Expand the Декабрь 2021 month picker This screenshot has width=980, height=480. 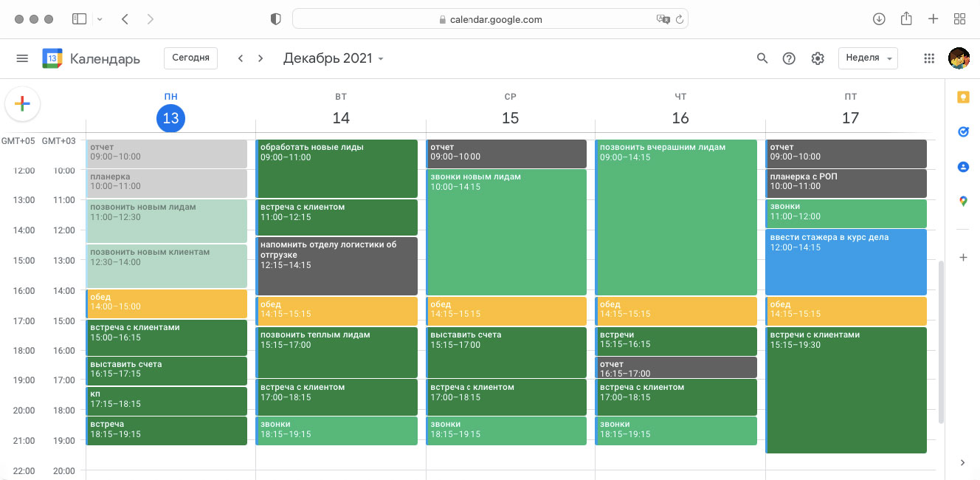pyautogui.click(x=333, y=58)
